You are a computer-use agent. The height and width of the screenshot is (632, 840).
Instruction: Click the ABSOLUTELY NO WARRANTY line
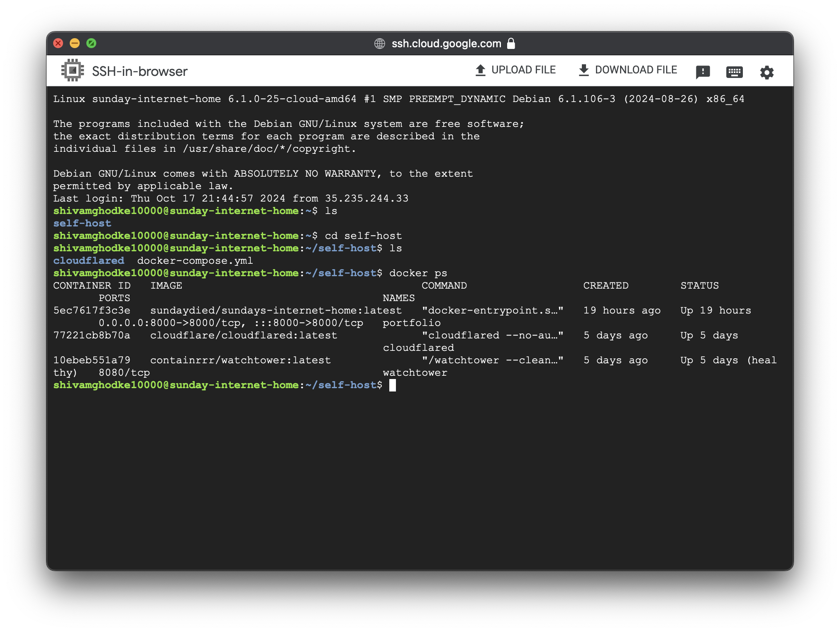click(x=263, y=174)
